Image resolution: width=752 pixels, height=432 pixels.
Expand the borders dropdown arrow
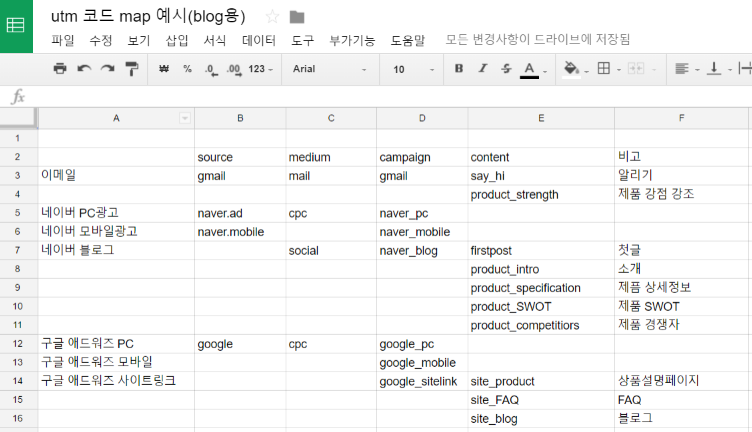619,70
